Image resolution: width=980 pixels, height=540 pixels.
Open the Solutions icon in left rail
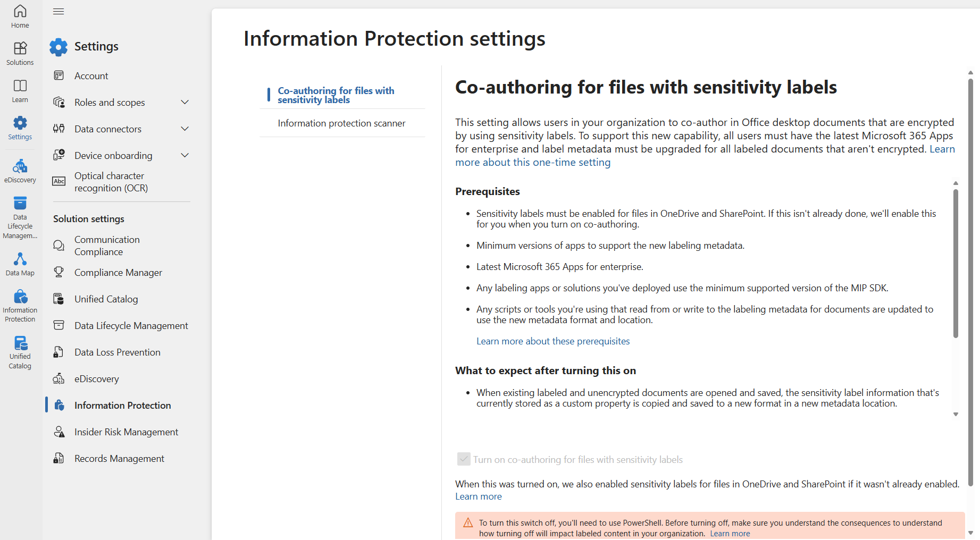coord(20,54)
